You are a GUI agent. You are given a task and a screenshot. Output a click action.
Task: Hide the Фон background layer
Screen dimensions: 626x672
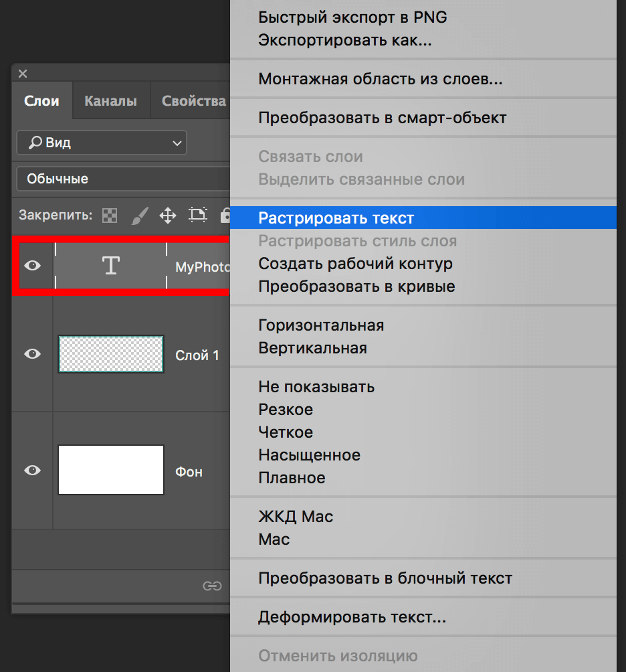click(x=32, y=471)
